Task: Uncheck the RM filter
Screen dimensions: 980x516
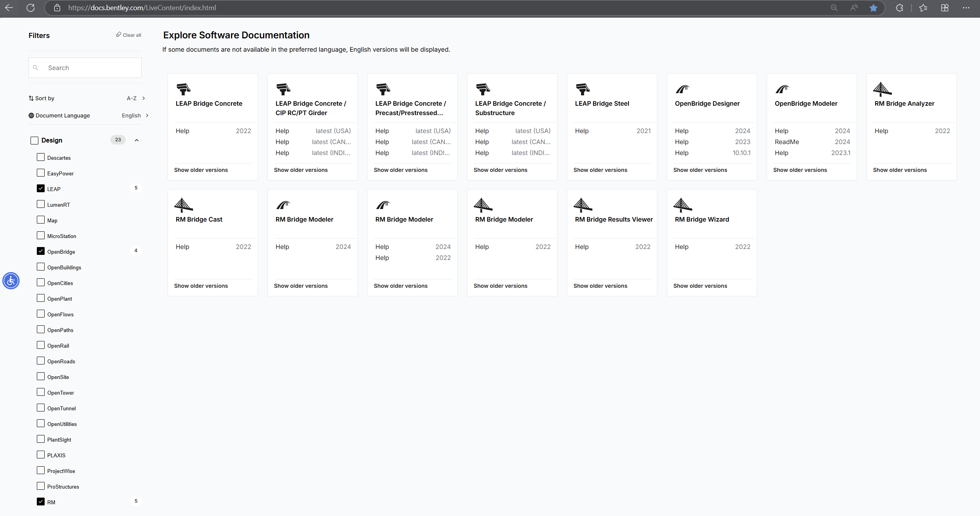Action: coord(41,502)
